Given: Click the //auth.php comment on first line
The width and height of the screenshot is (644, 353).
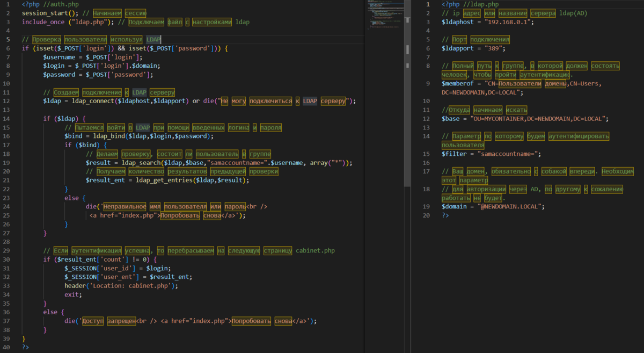Looking at the screenshot, I should coord(61,5).
